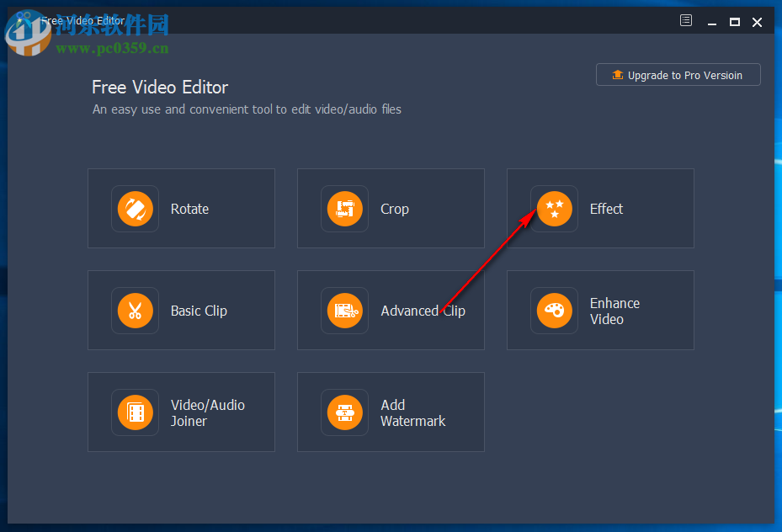Open the Advanced Clip tool icon
782x532 pixels.
pos(344,311)
